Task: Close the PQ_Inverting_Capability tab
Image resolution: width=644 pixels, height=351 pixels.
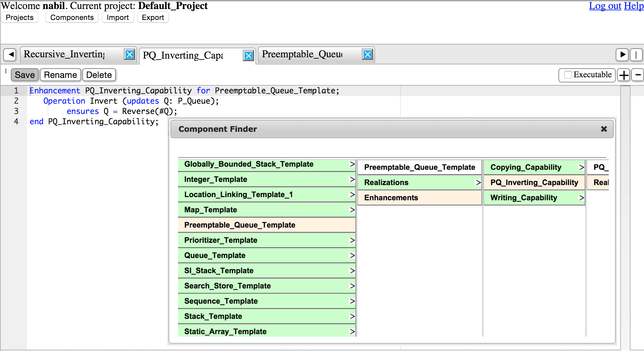Action: point(248,56)
